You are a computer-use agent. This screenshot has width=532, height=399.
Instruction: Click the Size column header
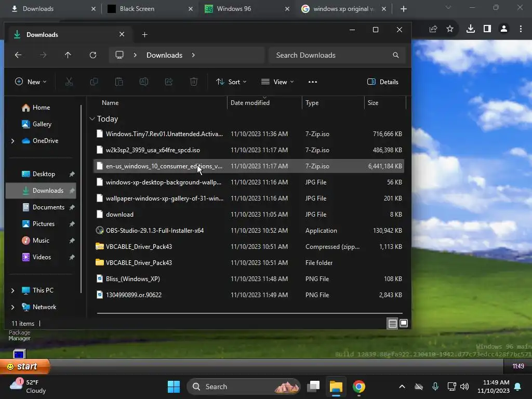[x=373, y=103]
